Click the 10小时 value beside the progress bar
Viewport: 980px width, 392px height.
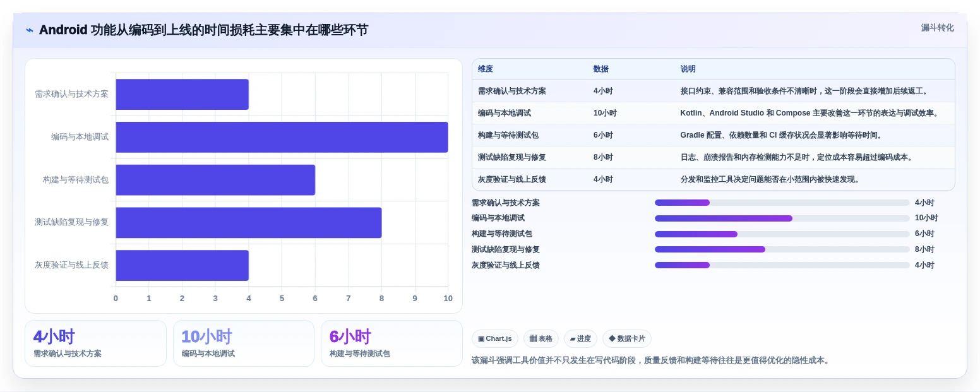(x=927, y=218)
